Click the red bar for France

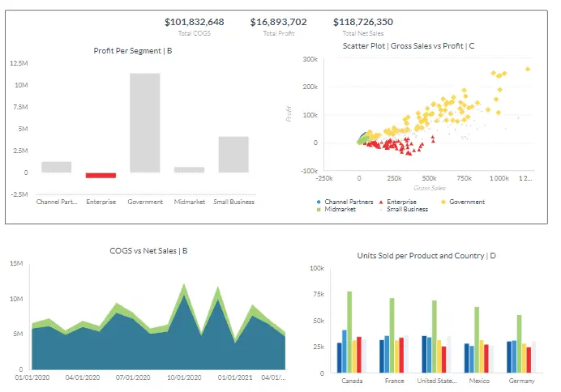tap(401, 356)
